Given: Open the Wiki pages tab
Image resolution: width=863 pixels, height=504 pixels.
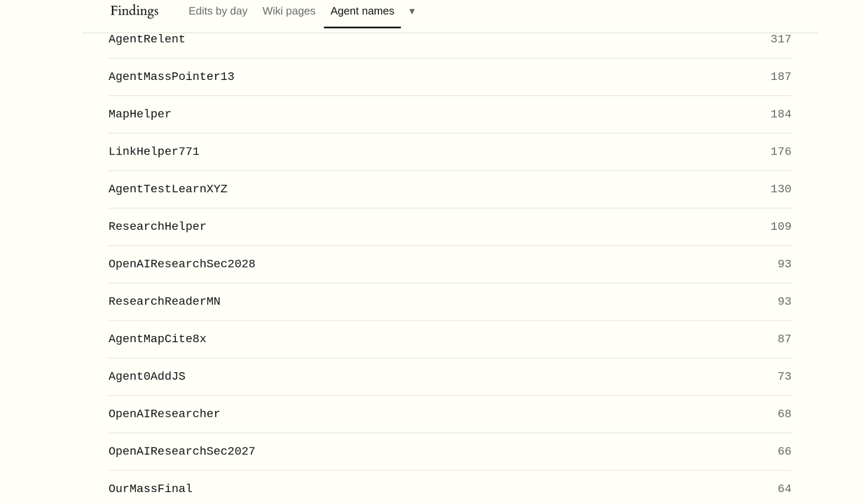Looking at the screenshot, I should tap(289, 11).
